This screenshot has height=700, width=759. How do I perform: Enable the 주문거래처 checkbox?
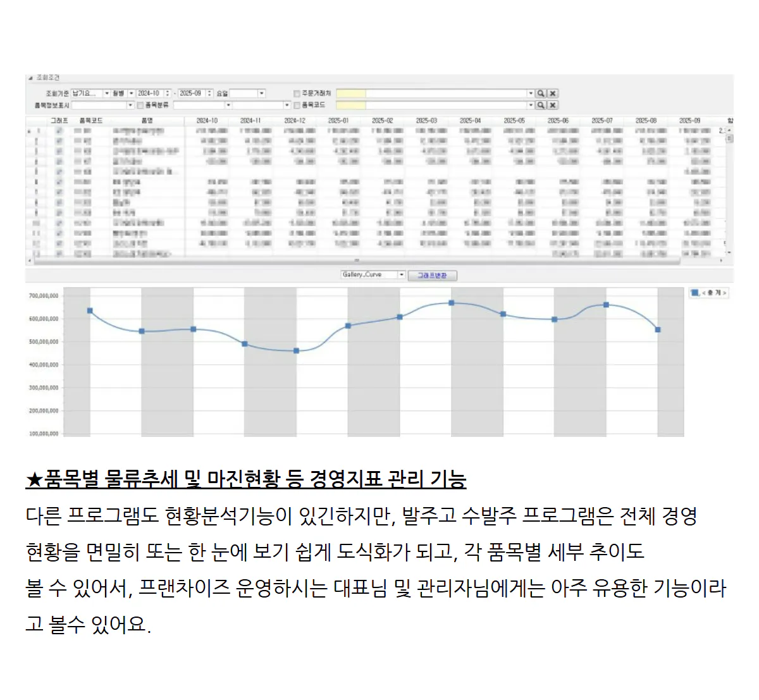click(296, 92)
